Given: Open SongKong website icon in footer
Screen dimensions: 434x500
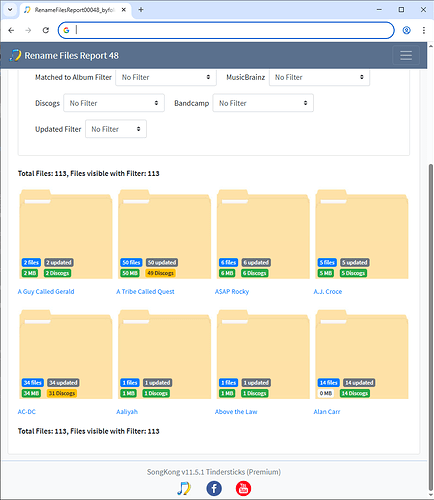Looking at the screenshot, I should [184, 488].
